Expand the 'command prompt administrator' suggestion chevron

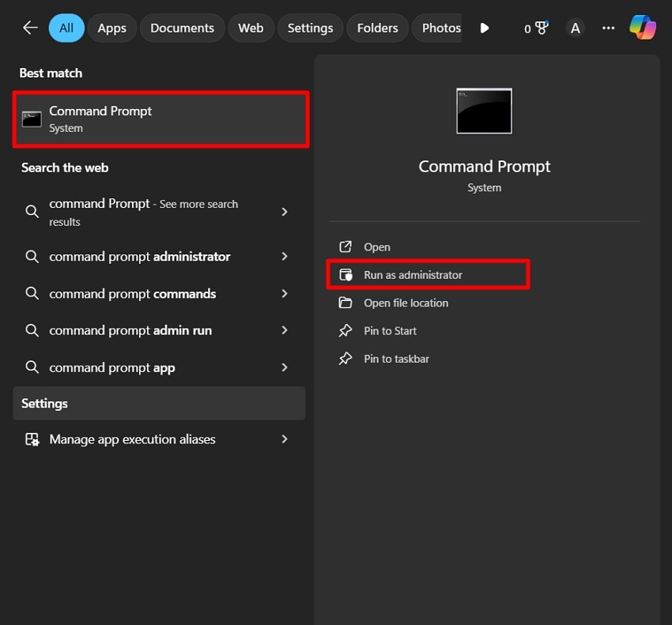click(285, 256)
